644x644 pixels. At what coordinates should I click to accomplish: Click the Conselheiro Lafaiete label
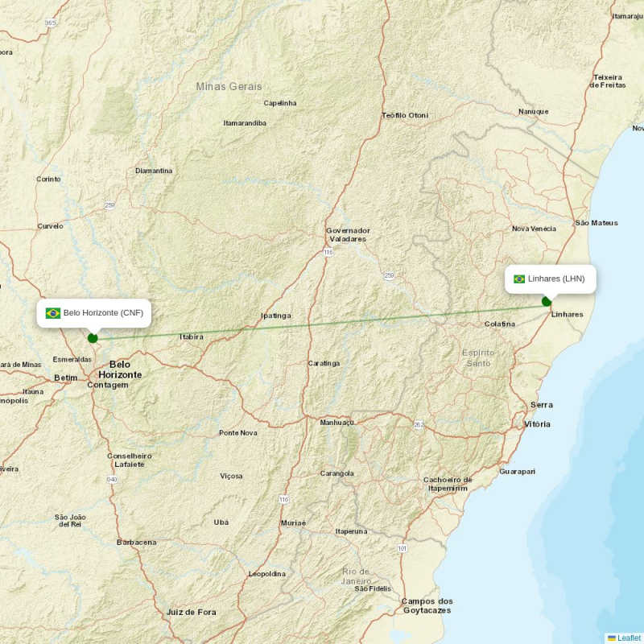(130, 460)
